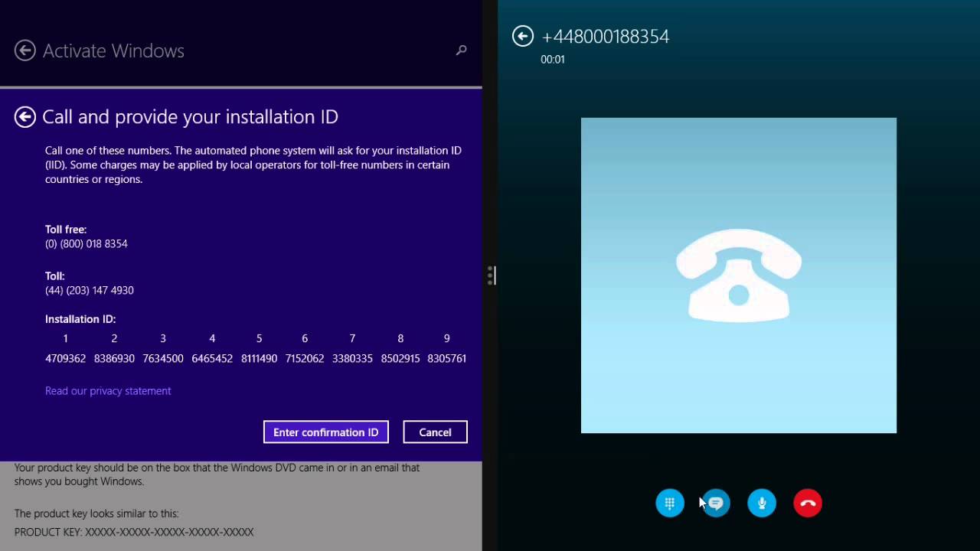Click the called number +448000188354
Viewport: 980px width, 551px height.
pos(605,37)
